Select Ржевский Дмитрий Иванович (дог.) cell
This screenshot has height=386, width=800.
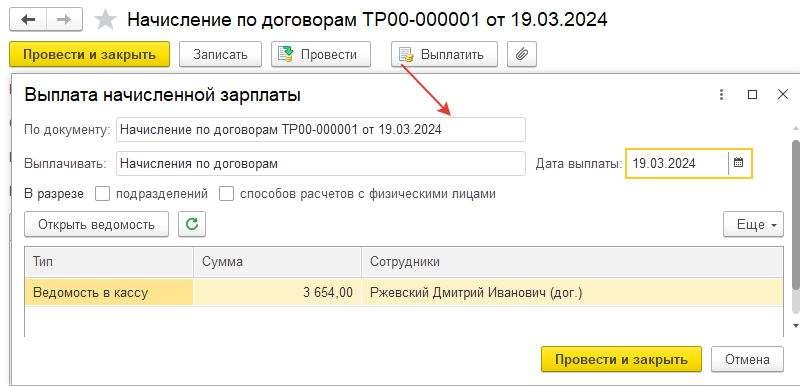click(572, 292)
